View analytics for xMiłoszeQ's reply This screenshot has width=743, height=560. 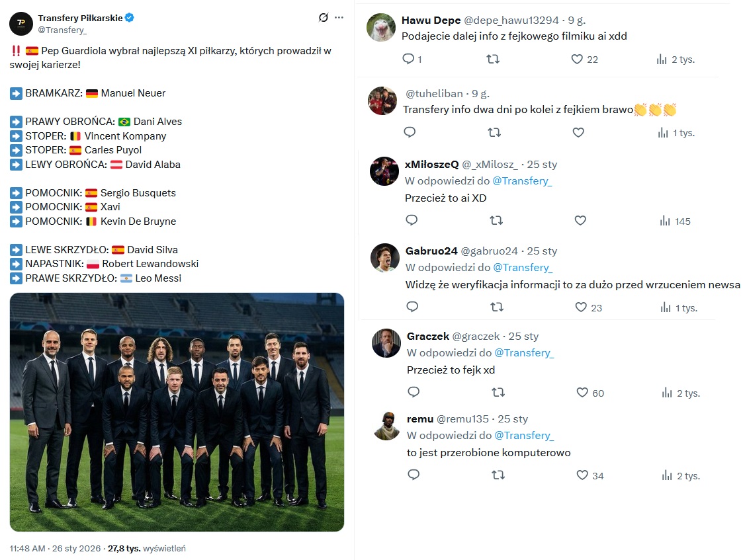pyautogui.click(x=666, y=221)
